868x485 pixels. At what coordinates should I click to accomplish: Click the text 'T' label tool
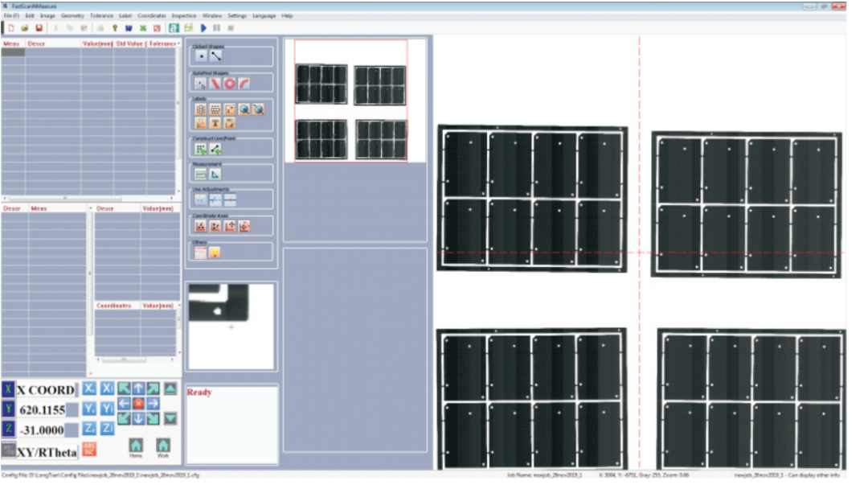tap(215, 123)
